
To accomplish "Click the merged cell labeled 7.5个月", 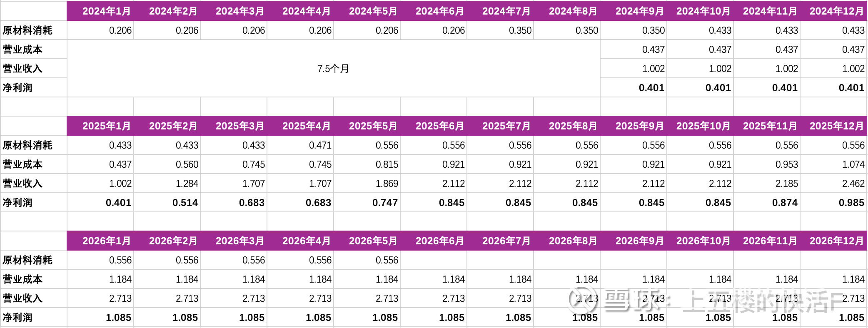I will point(333,69).
